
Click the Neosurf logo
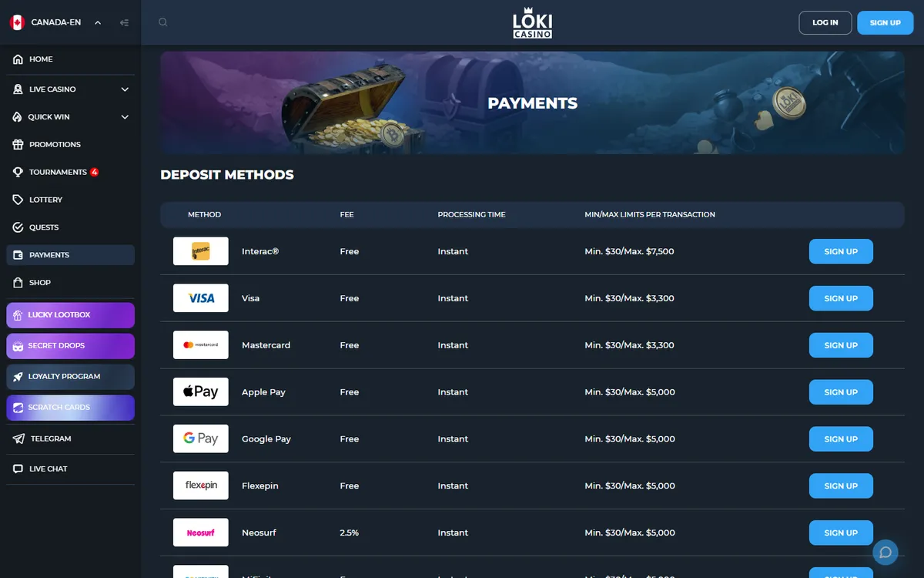point(201,533)
